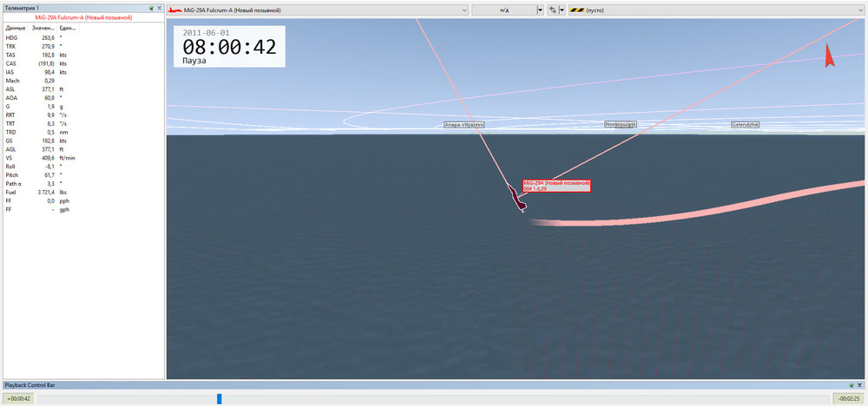The width and height of the screenshot is (868, 406).
Task: Select the AGL telemetry row
Action: point(83,149)
